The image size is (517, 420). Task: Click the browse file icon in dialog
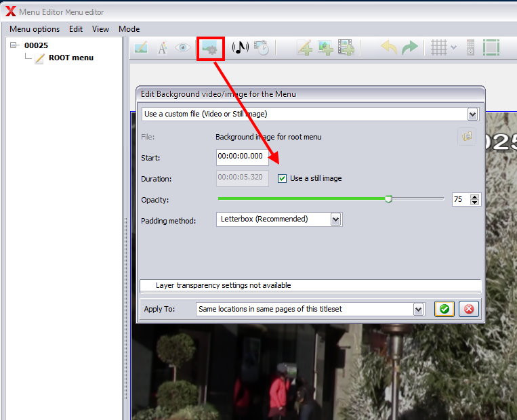[467, 136]
